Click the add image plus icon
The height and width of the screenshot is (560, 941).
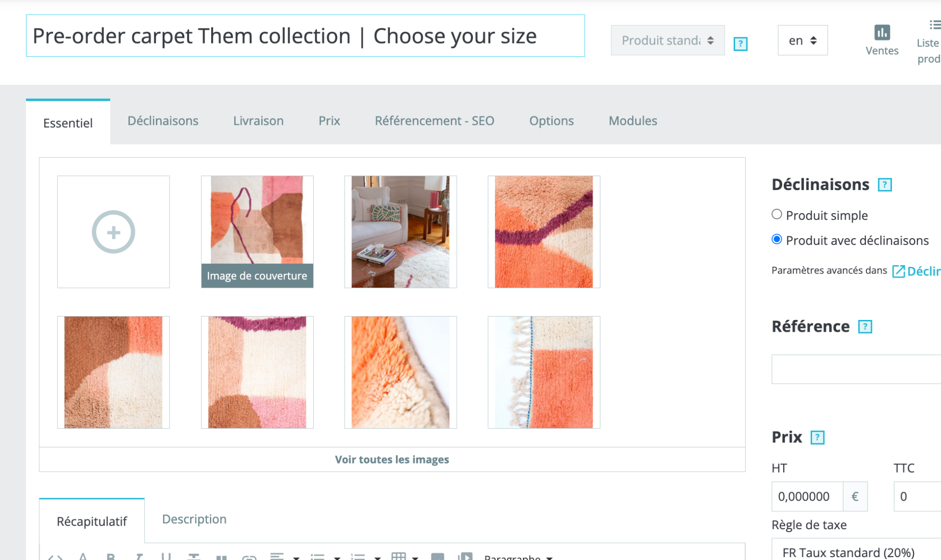[x=113, y=232]
